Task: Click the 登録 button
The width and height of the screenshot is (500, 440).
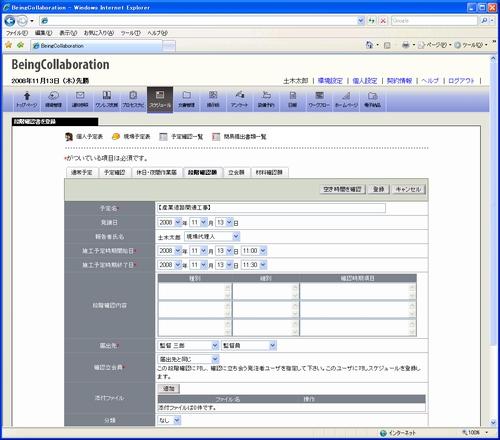Action: 378,189
